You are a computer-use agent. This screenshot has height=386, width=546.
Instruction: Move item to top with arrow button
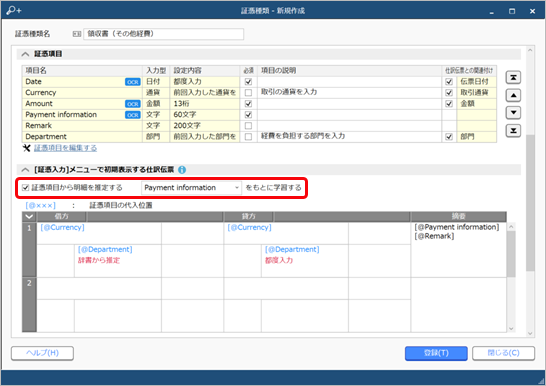coord(513,77)
